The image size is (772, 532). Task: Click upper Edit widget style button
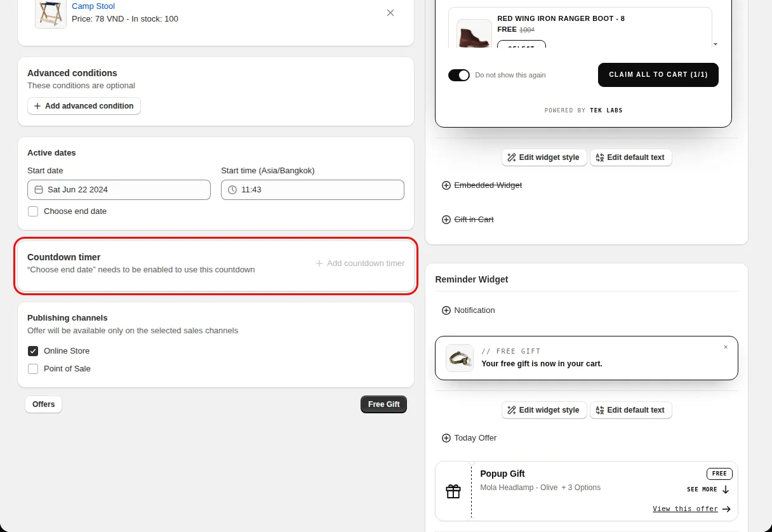click(544, 157)
